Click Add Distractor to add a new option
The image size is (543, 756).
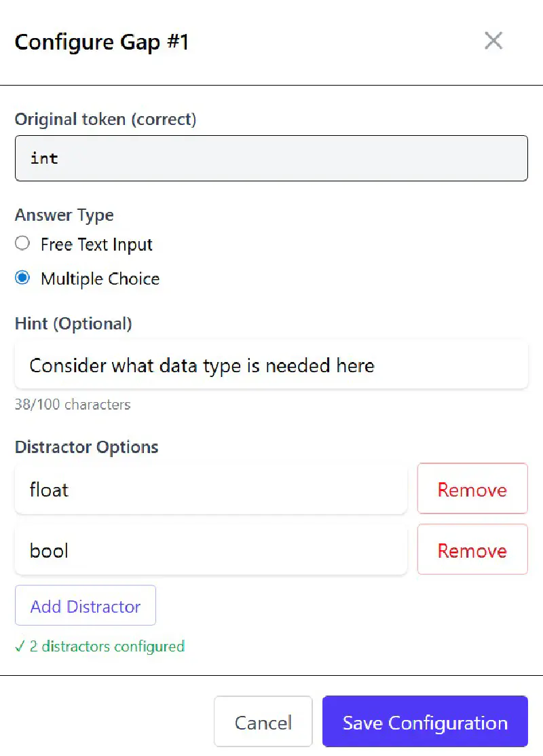point(85,605)
